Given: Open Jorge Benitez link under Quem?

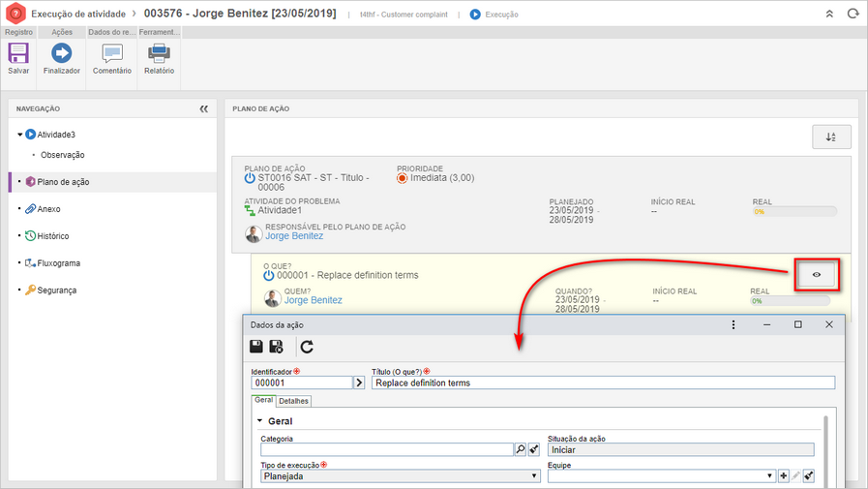Looking at the screenshot, I should 314,300.
